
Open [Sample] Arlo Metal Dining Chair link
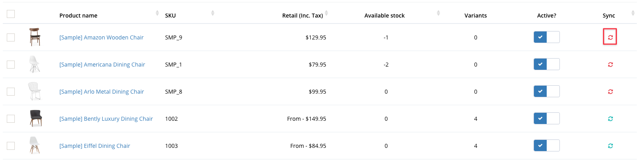coord(101,92)
